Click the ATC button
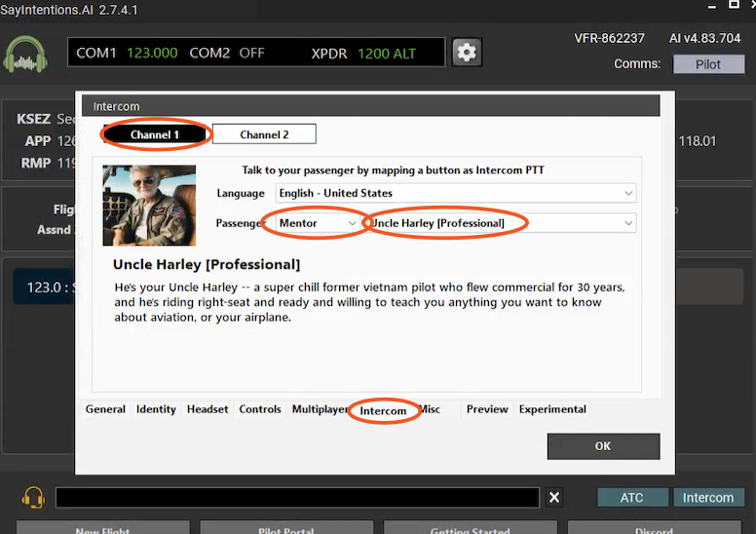756x534 pixels. pyautogui.click(x=632, y=497)
